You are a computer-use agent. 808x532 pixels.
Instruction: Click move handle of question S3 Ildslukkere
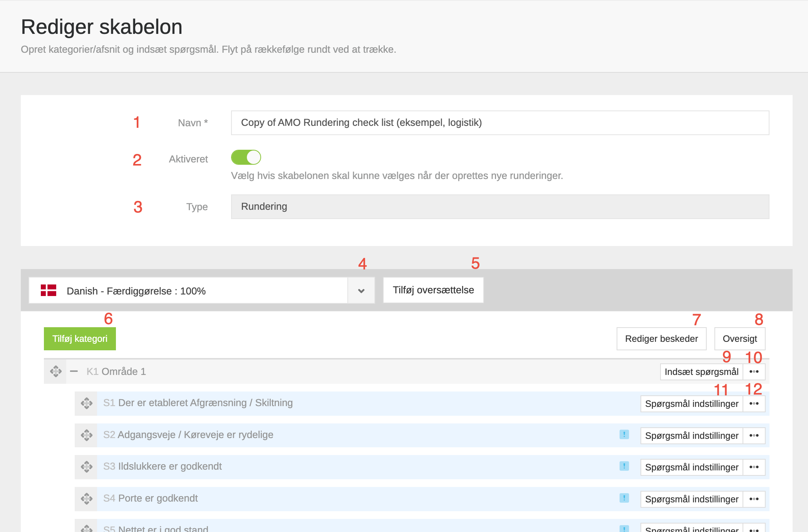pos(86,467)
